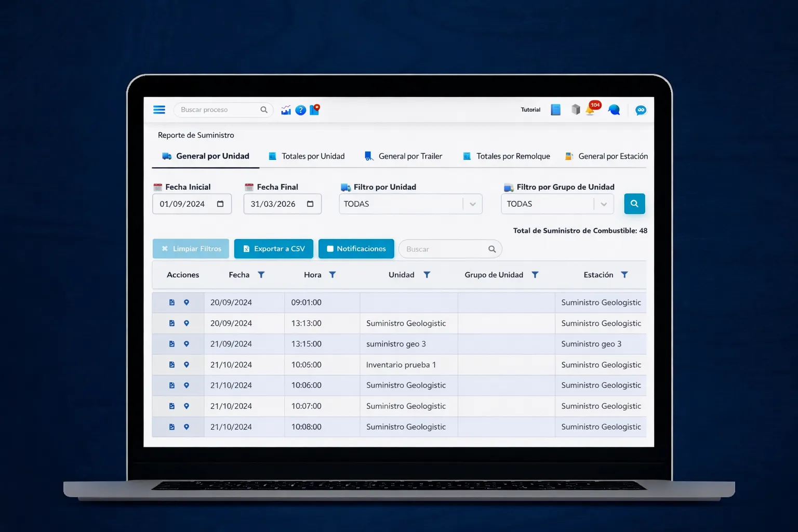Click the Exportar a CSV button
The height and width of the screenshot is (532, 798).
(x=274, y=249)
